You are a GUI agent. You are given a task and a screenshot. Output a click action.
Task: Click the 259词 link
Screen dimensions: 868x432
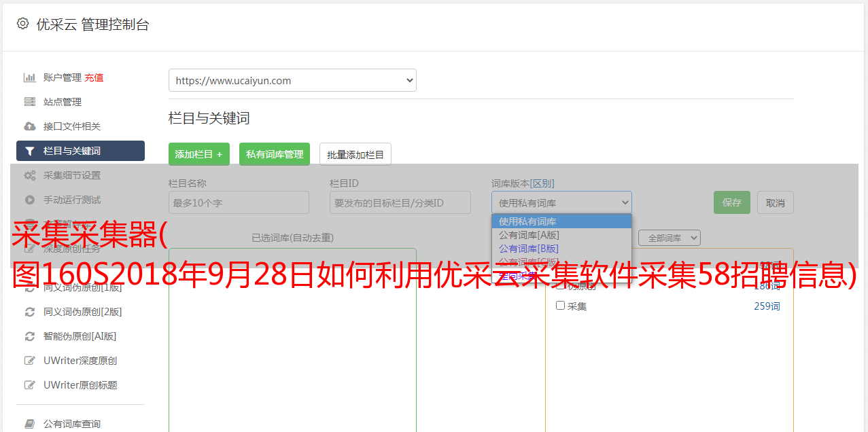[767, 306]
